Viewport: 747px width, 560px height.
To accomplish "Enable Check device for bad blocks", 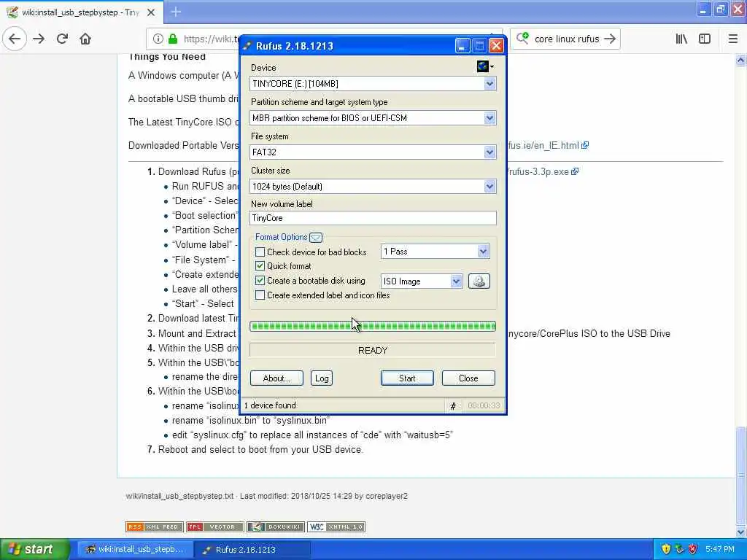I will pos(260,252).
